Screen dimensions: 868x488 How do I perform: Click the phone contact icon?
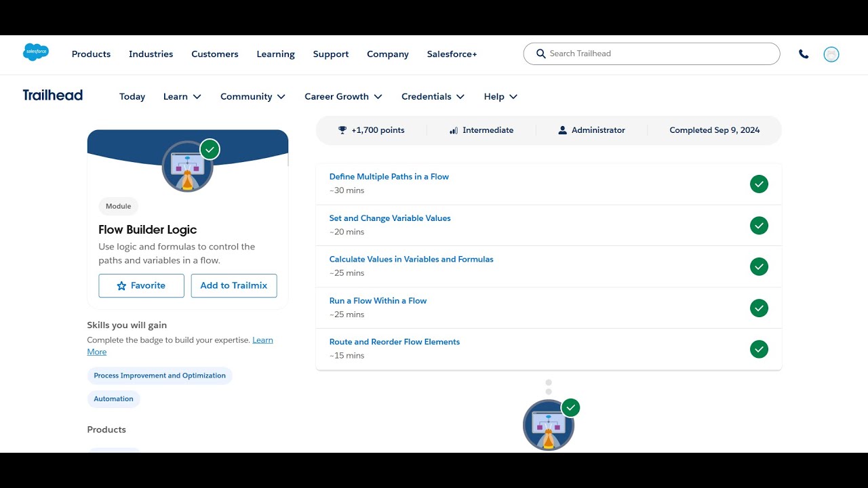[804, 54]
